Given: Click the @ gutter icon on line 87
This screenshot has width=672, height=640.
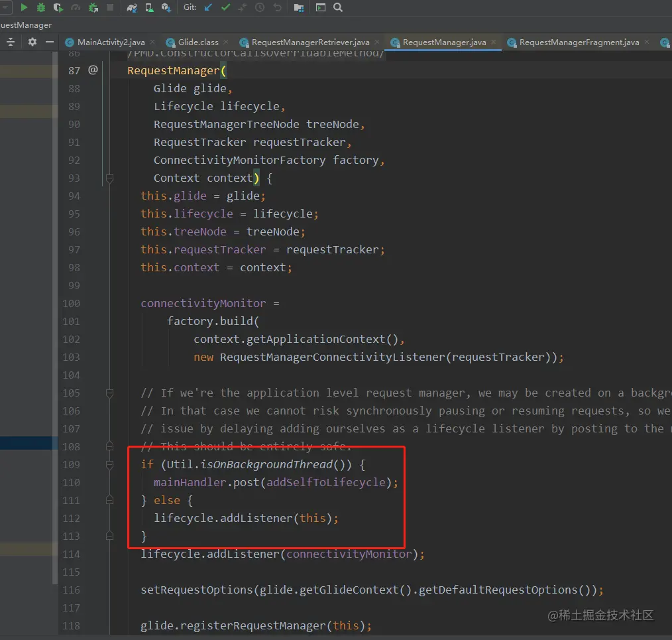Looking at the screenshot, I should pyautogui.click(x=93, y=70).
